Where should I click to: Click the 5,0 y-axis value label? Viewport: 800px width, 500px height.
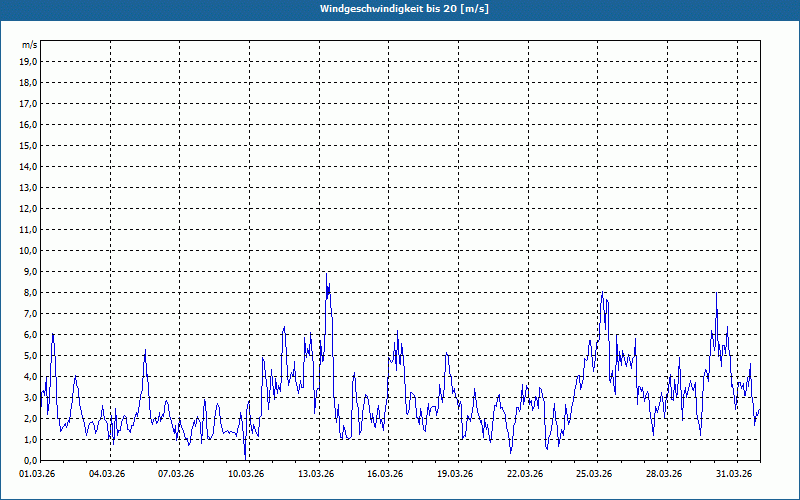pyautogui.click(x=30, y=355)
